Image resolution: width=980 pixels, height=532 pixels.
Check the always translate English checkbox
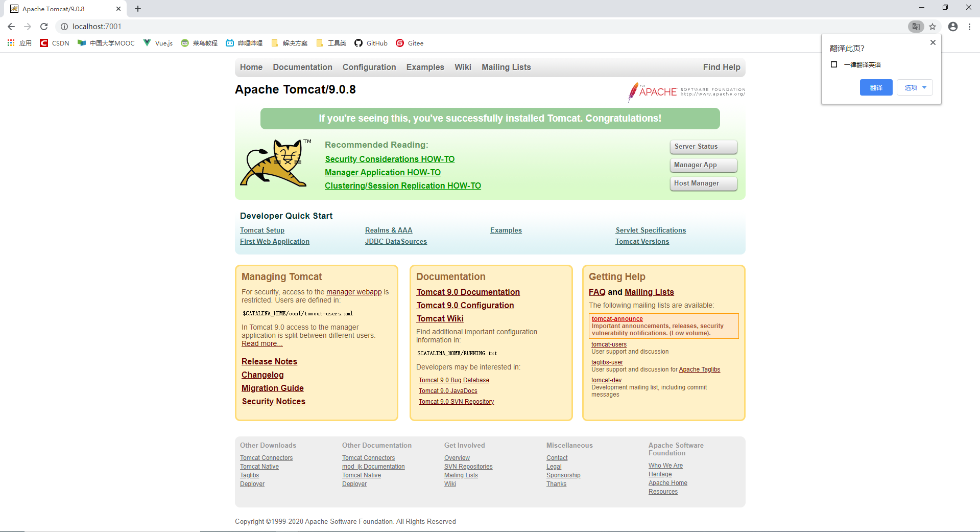point(834,64)
